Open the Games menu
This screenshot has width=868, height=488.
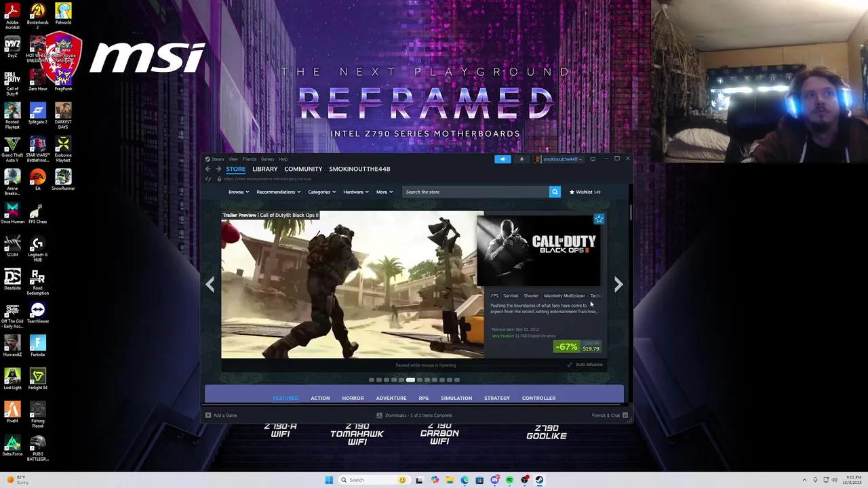click(268, 159)
